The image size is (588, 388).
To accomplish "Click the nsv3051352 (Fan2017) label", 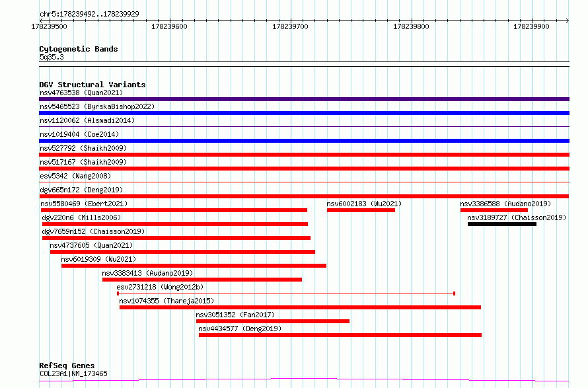I will coord(235,315).
